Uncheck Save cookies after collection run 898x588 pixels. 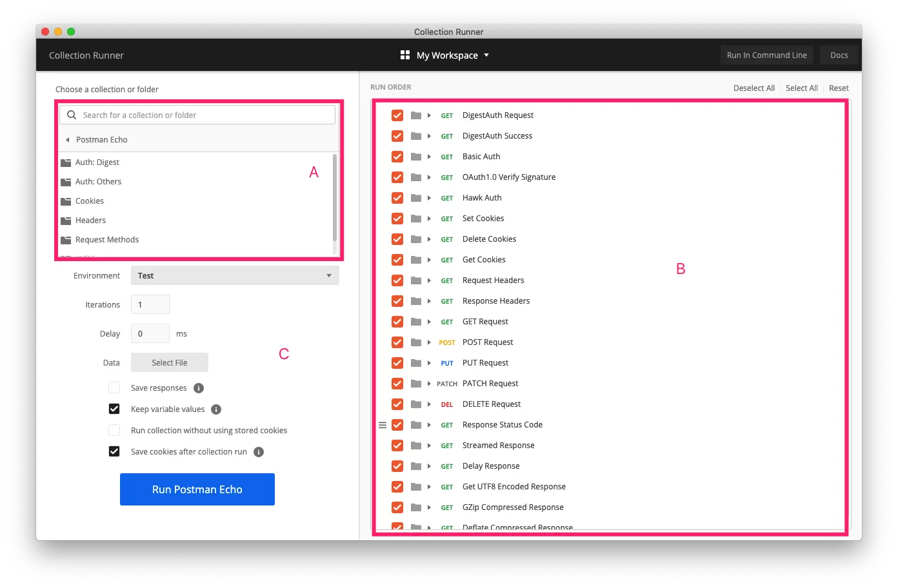114,451
